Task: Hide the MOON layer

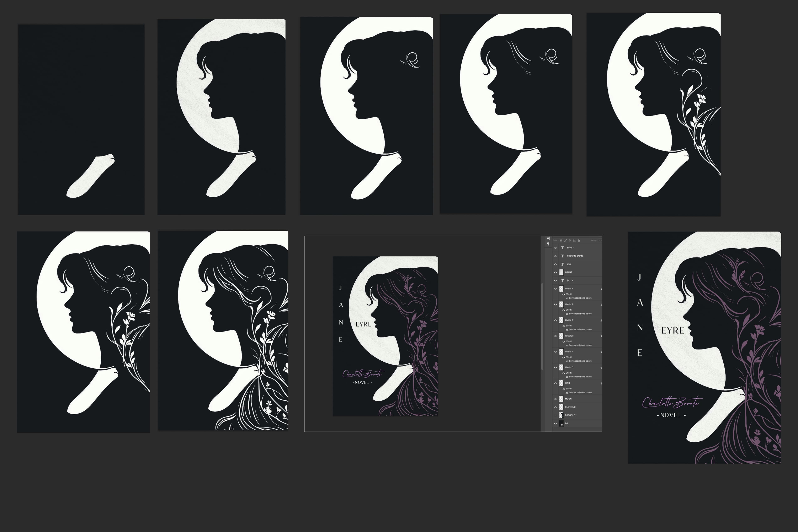Action: coord(555,399)
